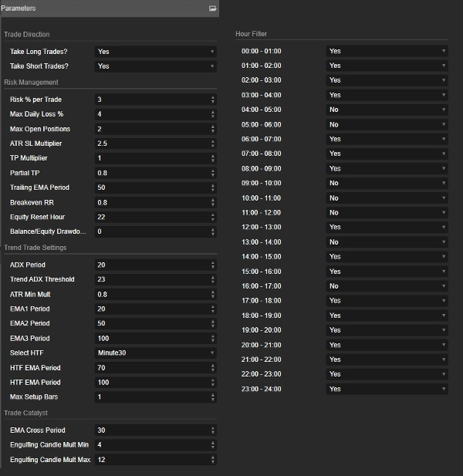The height and width of the screenshot is (476, 463).
Task: Open the 03:00 - 04:00 hour filter dropdown
Action: 387,95
